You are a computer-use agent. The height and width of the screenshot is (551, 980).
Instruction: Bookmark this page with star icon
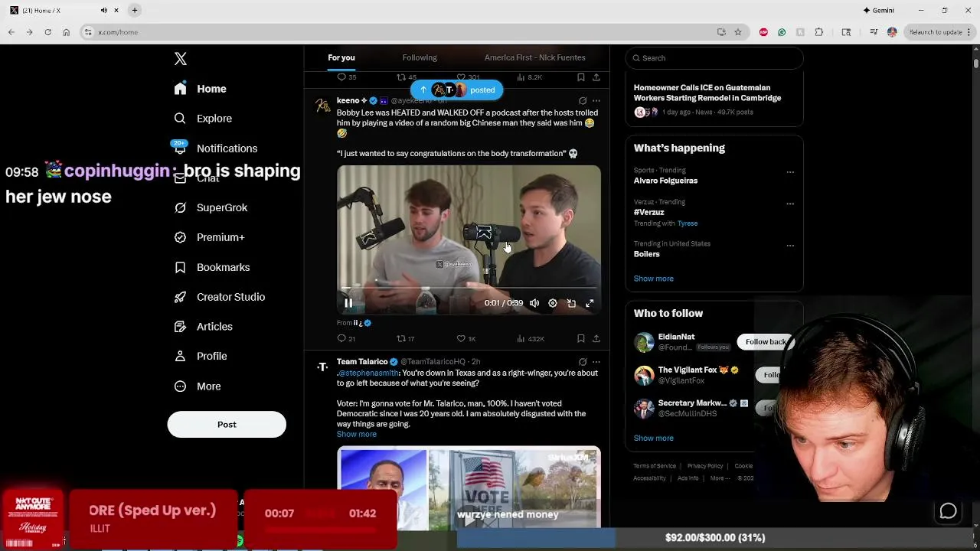coord(738,32)
